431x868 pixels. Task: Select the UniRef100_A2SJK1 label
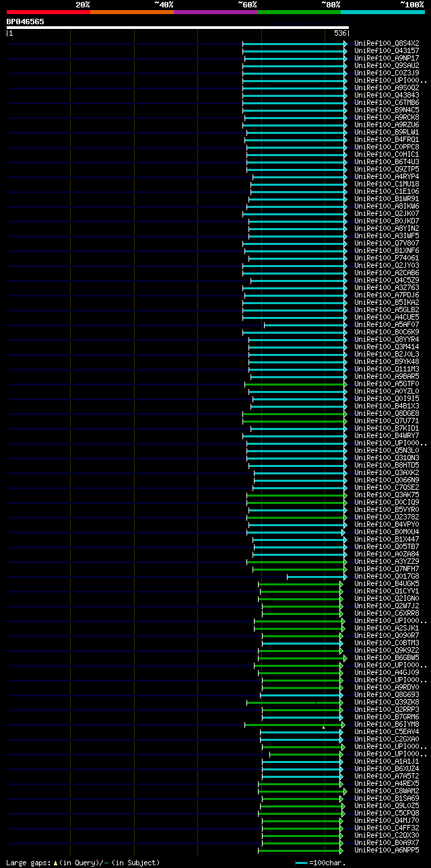(x=387, y=628)
